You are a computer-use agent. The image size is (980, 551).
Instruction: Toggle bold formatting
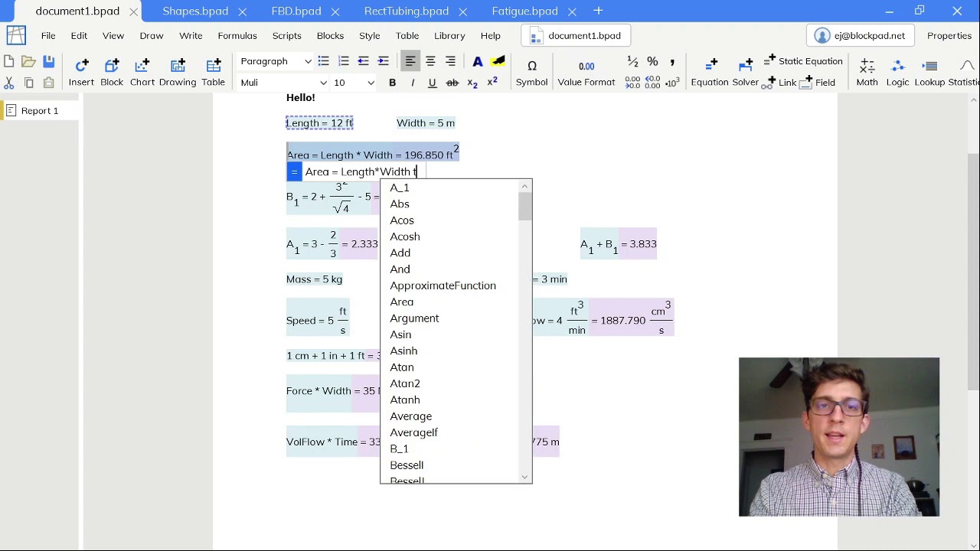click(392, 83)
